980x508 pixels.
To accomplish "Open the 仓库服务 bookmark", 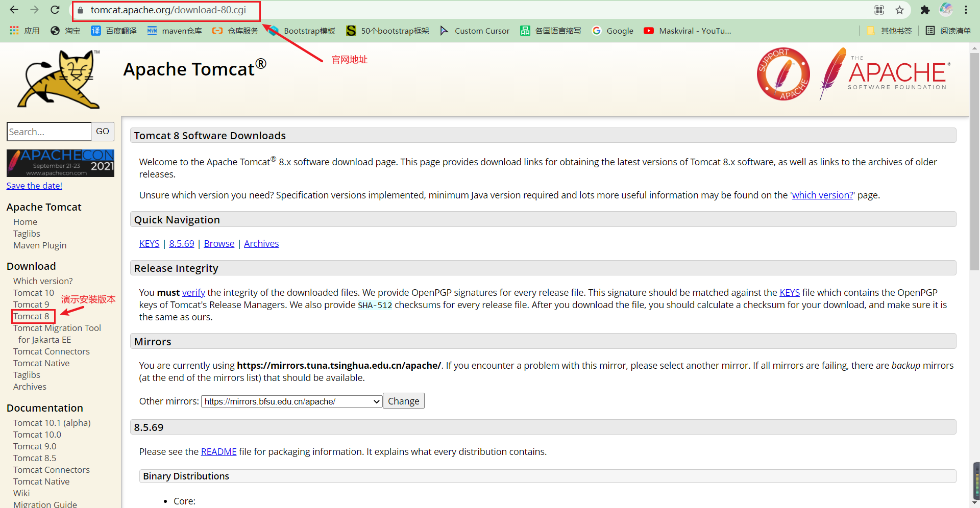I will pyautogui.click(x=235, y=31).
